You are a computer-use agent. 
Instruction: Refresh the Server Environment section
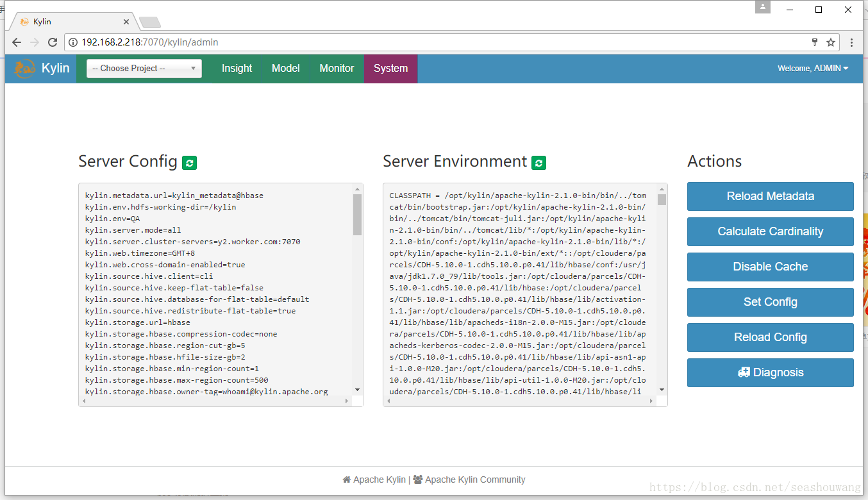pyautogui.click(x=539, y=163)
